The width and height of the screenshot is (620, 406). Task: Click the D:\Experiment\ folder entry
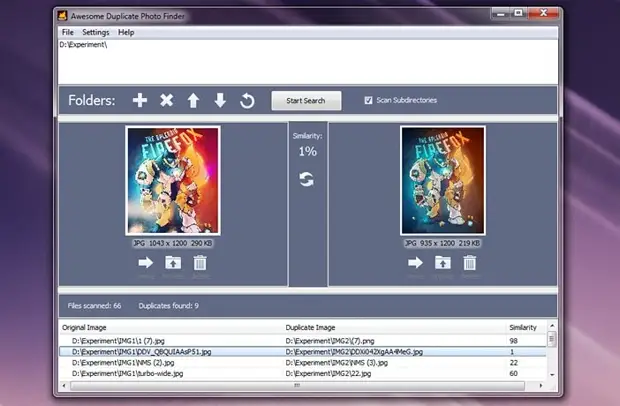[84, 45]
